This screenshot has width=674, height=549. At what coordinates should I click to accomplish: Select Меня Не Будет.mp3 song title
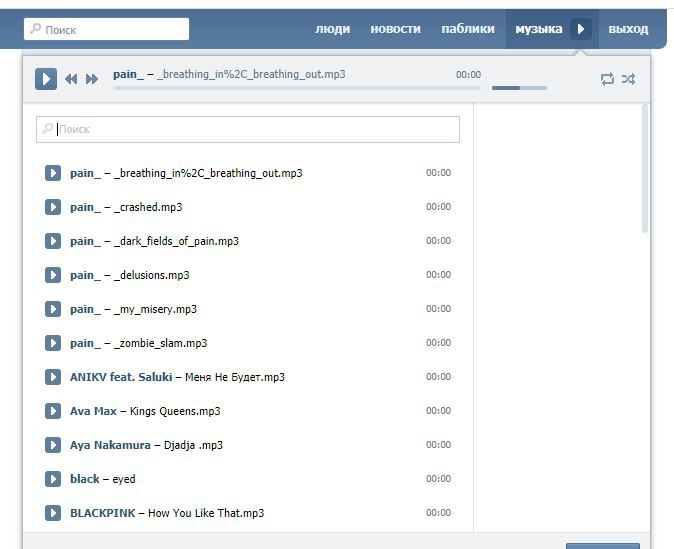pyautogui.click(x=235, y=377)
